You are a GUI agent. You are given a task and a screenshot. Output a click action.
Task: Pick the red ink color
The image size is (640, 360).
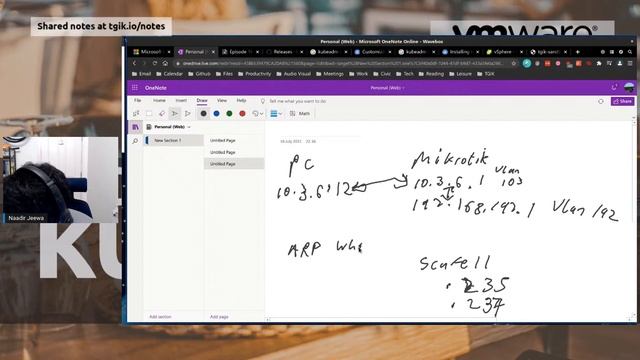(242, 113)
